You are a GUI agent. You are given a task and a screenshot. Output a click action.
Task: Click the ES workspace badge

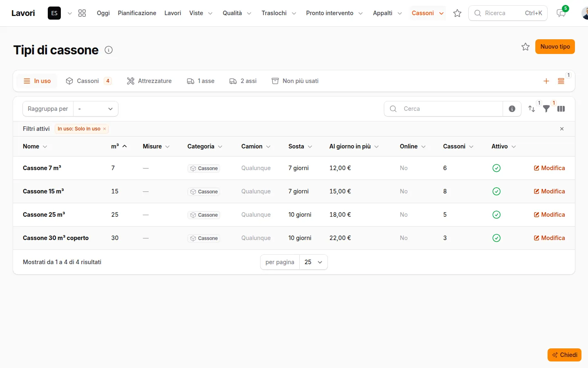54,13
